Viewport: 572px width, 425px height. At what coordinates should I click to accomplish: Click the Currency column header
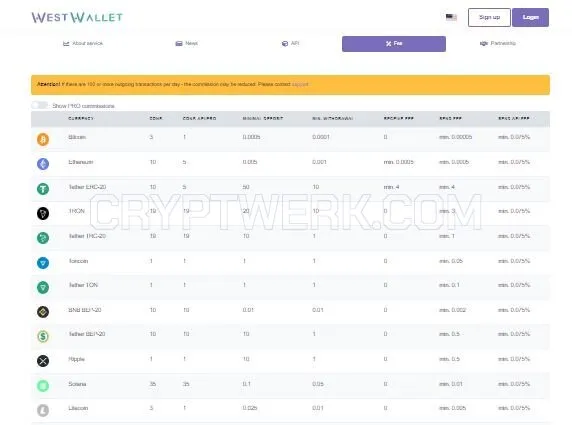(81, 119)
